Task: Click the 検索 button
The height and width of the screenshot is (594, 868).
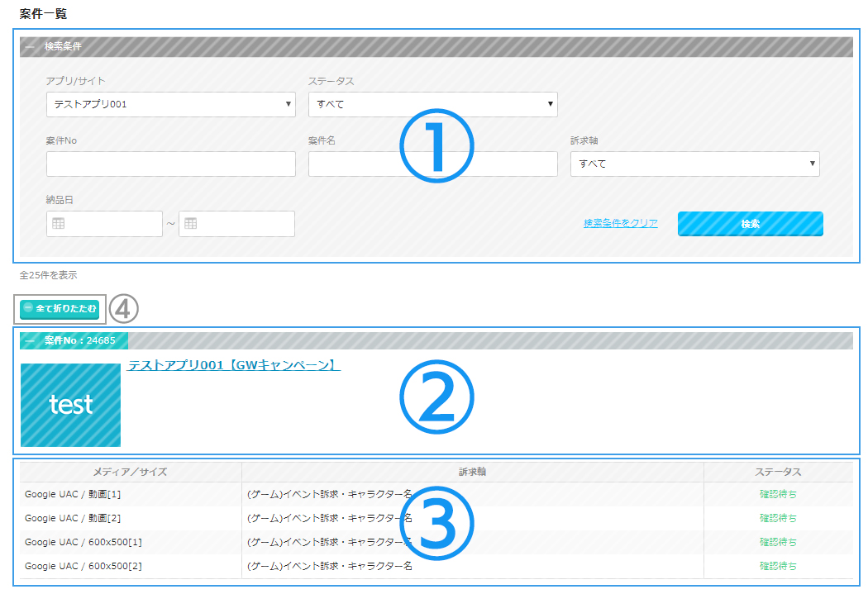Action: click(750, 224)
